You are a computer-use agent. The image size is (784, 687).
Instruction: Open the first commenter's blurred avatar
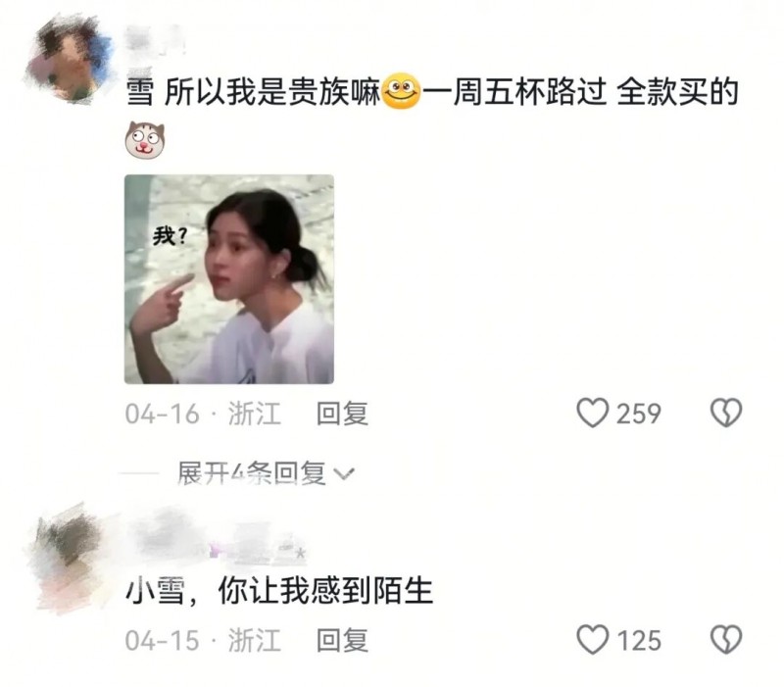[68, 59]
